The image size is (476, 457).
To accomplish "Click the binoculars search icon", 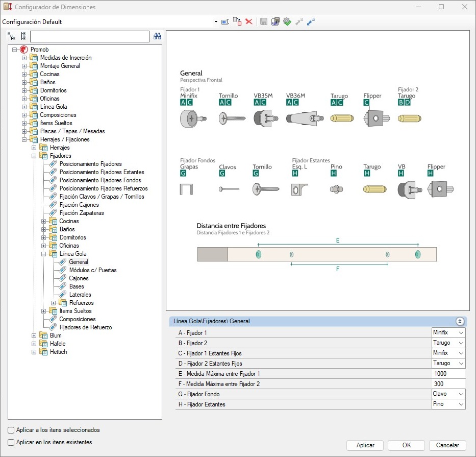I will click(157, 36).
